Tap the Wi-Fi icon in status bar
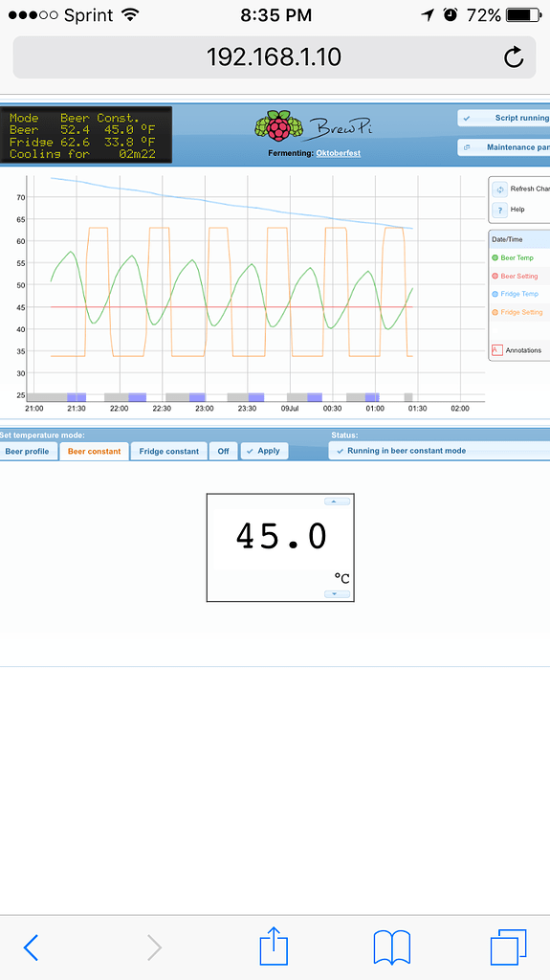This screenshot has height=980, width=550. [131, 15]
